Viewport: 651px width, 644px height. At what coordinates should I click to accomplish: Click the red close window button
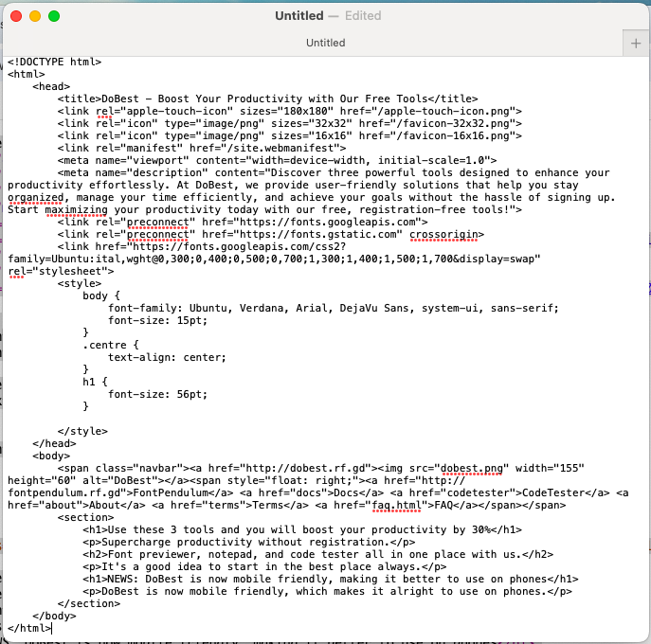pos(16,16)
